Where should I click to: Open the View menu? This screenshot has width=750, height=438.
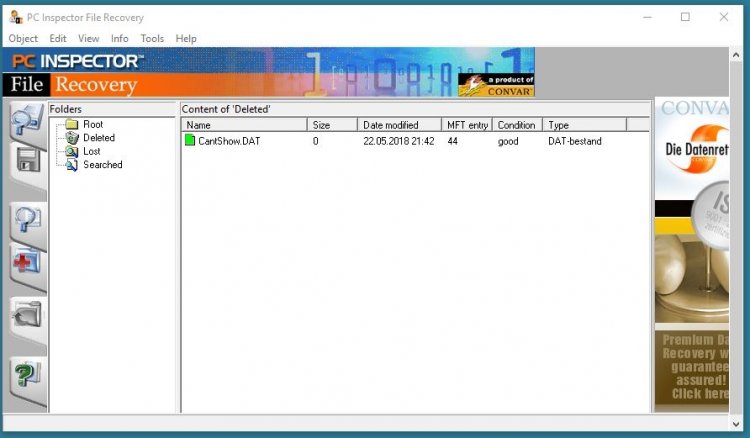[x=88, y=38]
